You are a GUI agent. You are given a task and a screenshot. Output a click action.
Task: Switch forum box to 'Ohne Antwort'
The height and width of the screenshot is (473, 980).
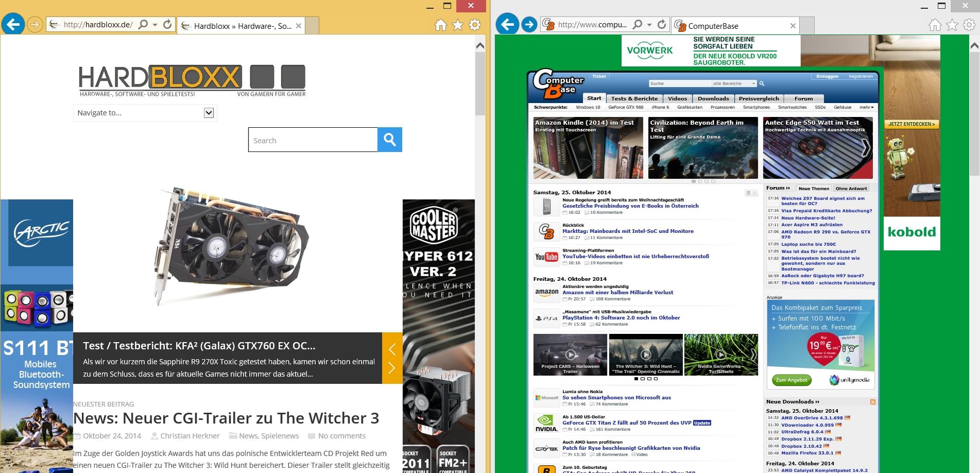click(851, 189)
